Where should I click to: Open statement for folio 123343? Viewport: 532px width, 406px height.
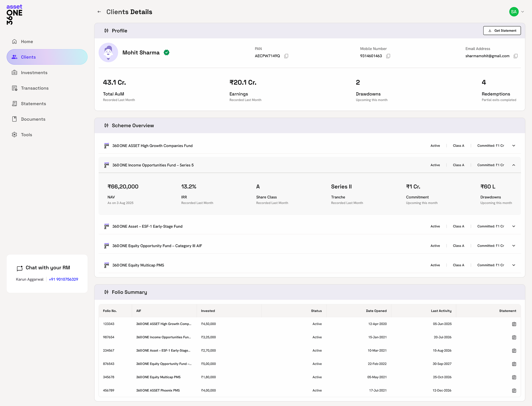[x=514, y=324]
